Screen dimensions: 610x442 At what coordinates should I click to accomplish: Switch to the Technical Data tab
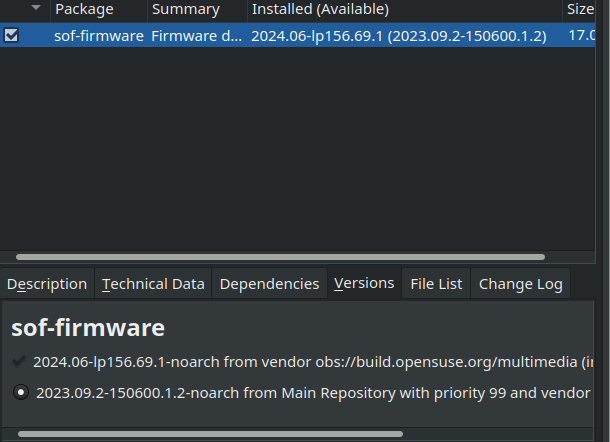coord(153,284)
